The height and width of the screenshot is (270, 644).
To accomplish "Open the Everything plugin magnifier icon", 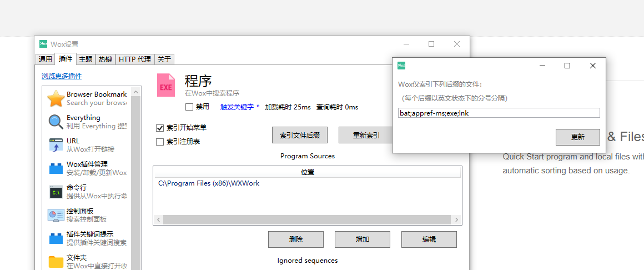I will coord(56,122).
